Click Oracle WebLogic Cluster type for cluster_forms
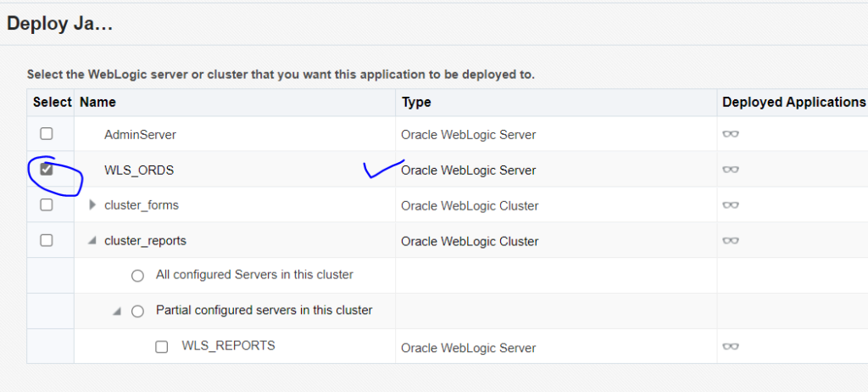Viewport: 868px width, 392px height. tap(470, 205)
